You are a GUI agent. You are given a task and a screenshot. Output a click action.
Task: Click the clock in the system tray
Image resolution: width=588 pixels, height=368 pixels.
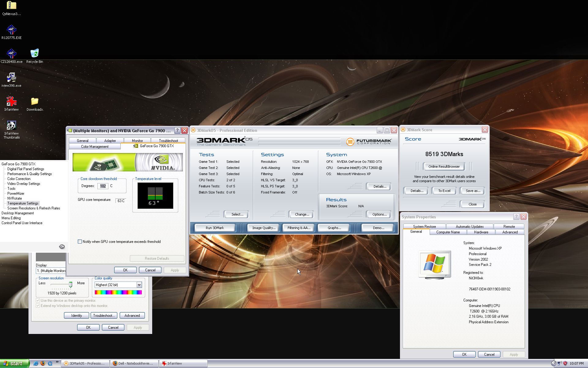tap(577, 363)
